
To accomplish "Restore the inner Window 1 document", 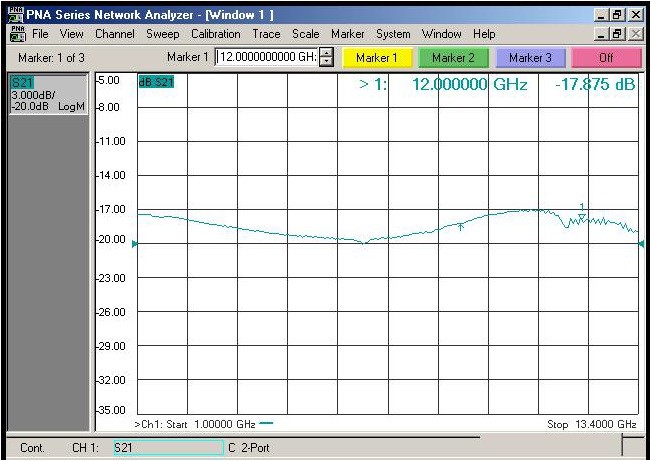I will pyautogui.click(x=617, y=34).
